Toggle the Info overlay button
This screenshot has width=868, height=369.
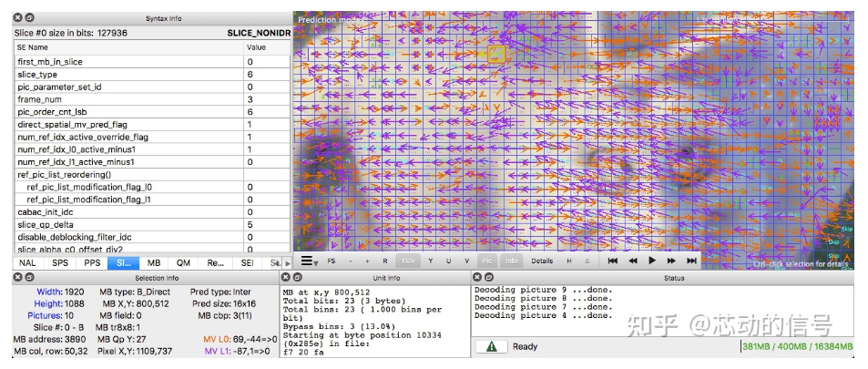[x=511, y=261]
